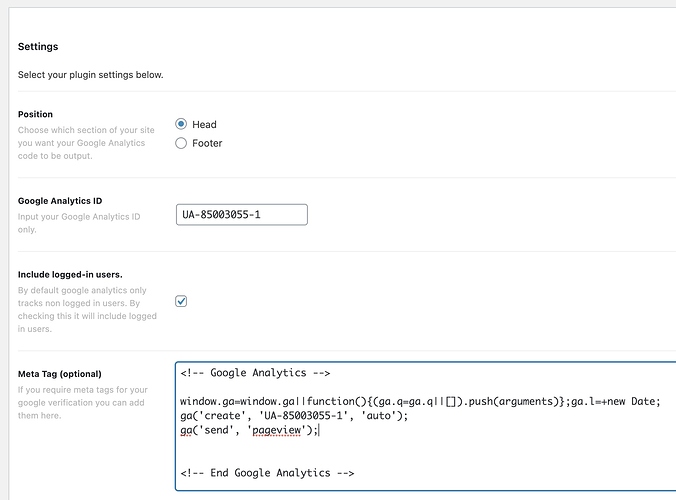
Task: Click 'Select your plugin settings below.' text
Action: tap(91, 75)
